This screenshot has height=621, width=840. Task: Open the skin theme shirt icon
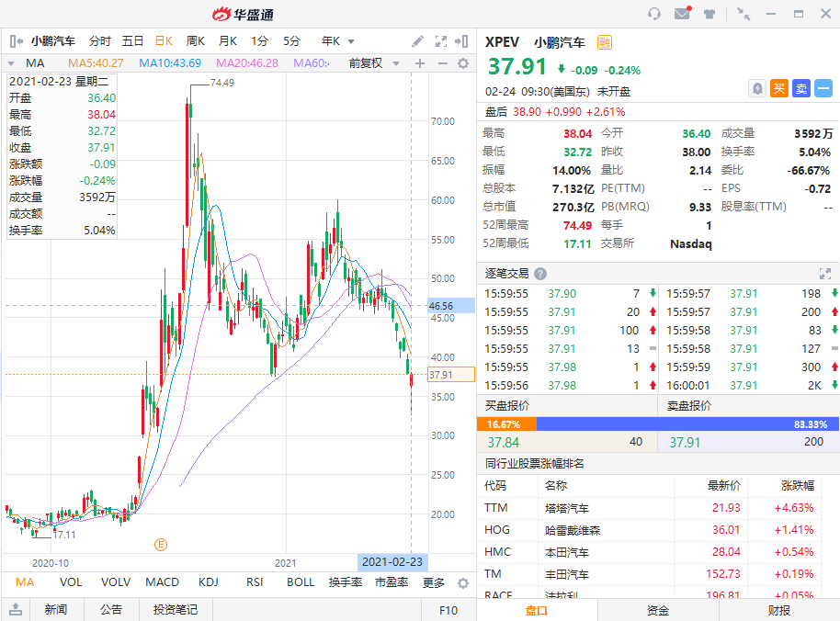(709, 14)
